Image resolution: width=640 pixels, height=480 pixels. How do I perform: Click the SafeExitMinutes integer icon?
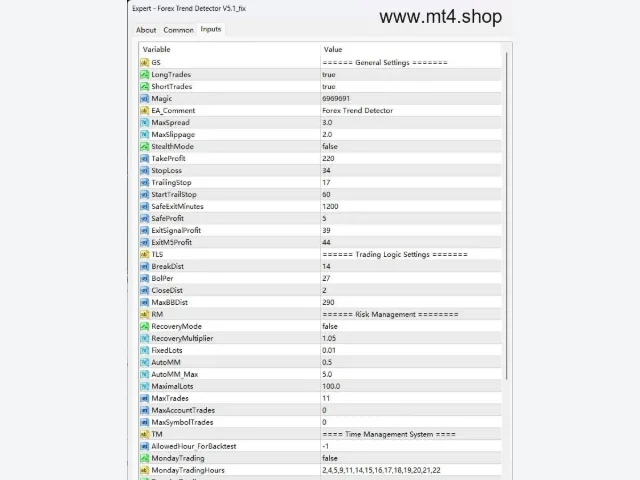pos(144,206)
